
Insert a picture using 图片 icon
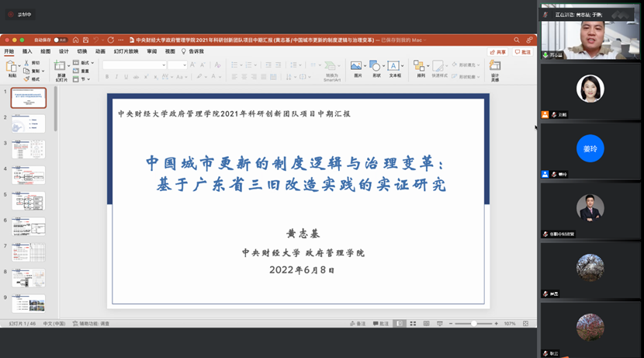point(357,68)
